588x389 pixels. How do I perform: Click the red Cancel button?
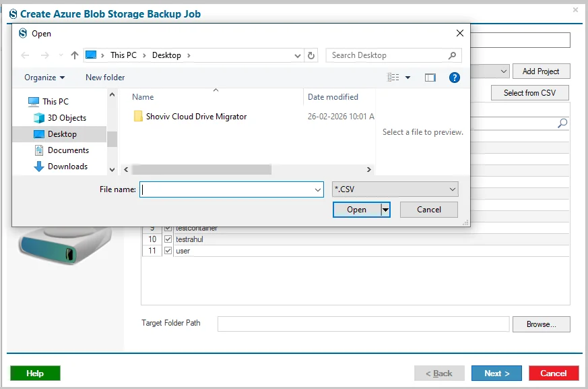point(554,373)
